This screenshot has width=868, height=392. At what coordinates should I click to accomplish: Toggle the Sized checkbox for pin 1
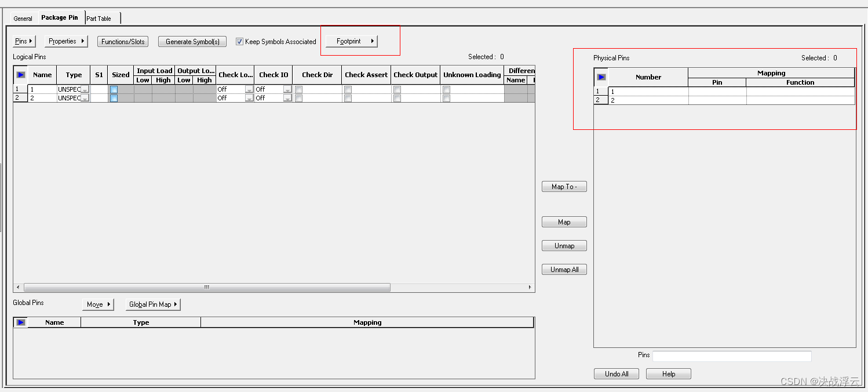pos(114,89)
